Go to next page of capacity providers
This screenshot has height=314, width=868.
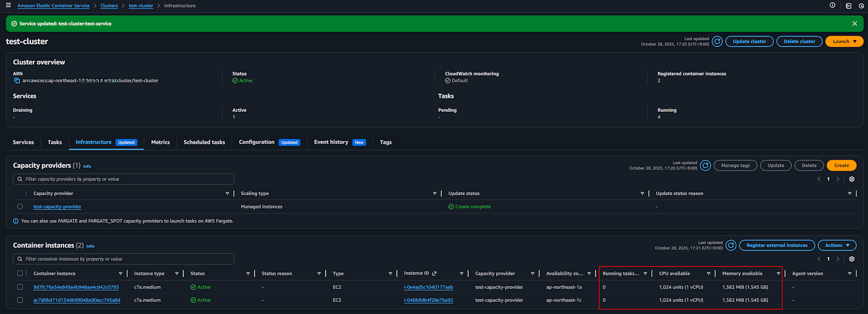tap(838, 179)
